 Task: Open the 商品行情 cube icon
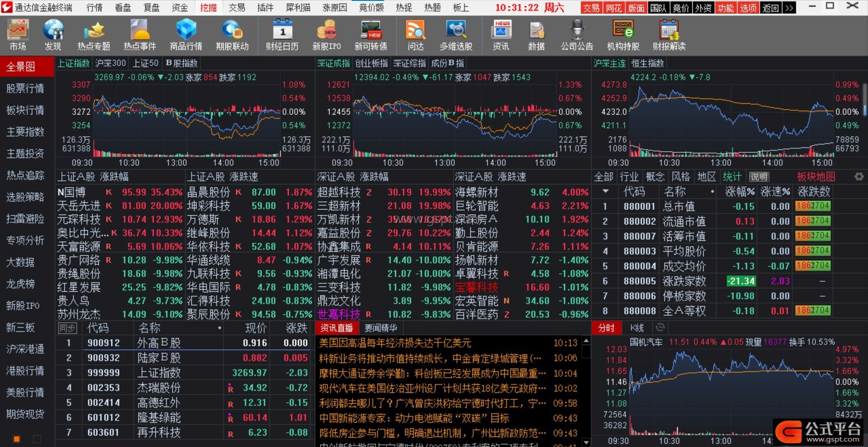(x=186, y=35)
